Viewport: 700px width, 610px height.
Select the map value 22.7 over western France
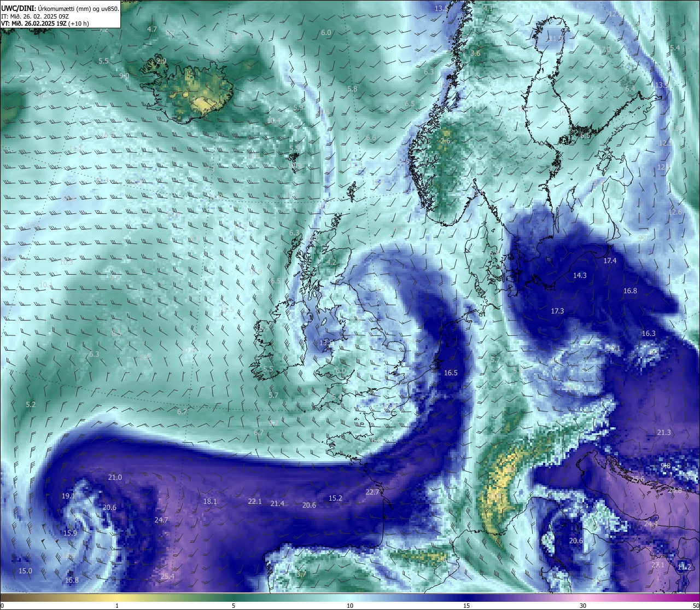coord(372,492)
